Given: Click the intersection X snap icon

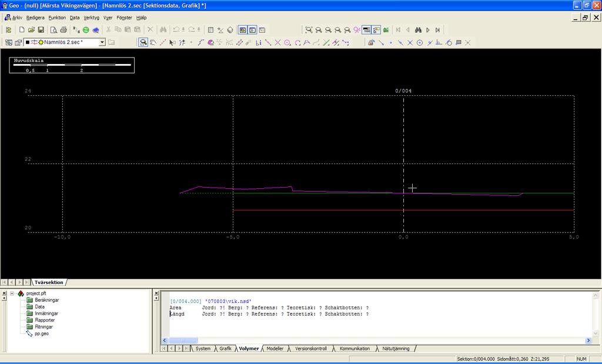Looking at the screenshot, I should (410, 42).
